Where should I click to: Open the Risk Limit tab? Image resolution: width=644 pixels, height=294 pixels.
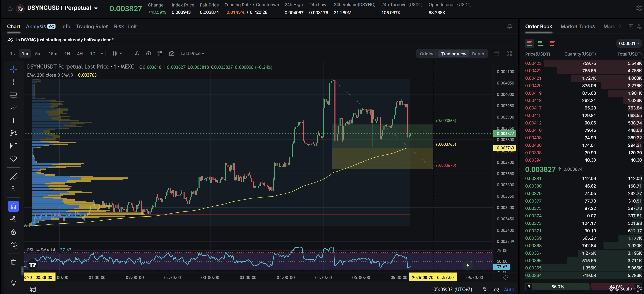[x=125, y=27]
